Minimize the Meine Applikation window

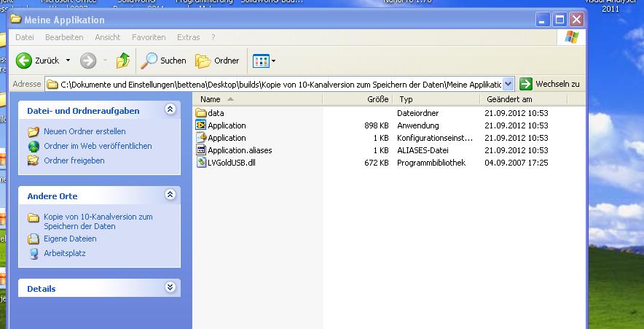click(542, 19)
